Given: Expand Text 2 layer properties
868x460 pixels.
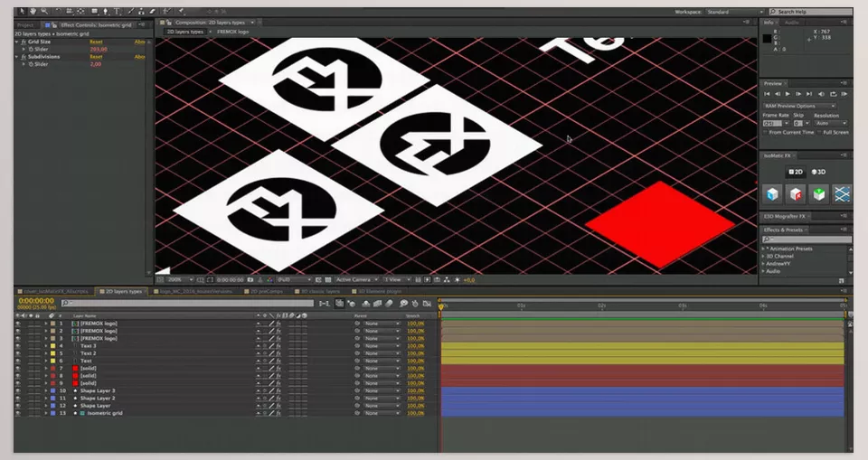Looking at the screenshot, I should 46,353.
